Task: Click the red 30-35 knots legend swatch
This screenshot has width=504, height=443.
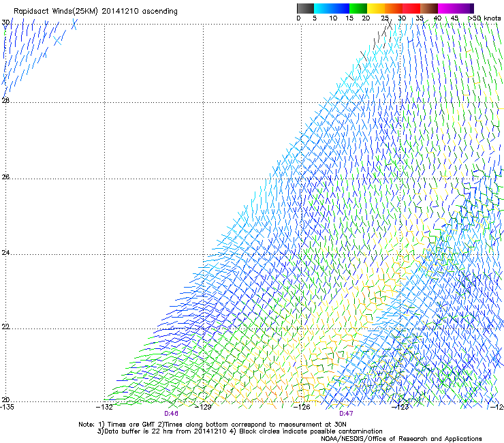Action: (411, 8)
